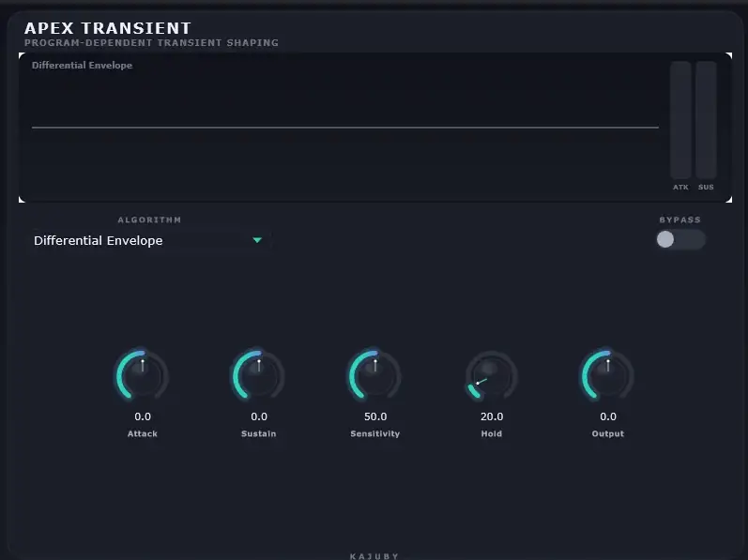Click the Attack label under the knob
The width and height of the screenshot is (748, 560).
(x=142, y=433)
